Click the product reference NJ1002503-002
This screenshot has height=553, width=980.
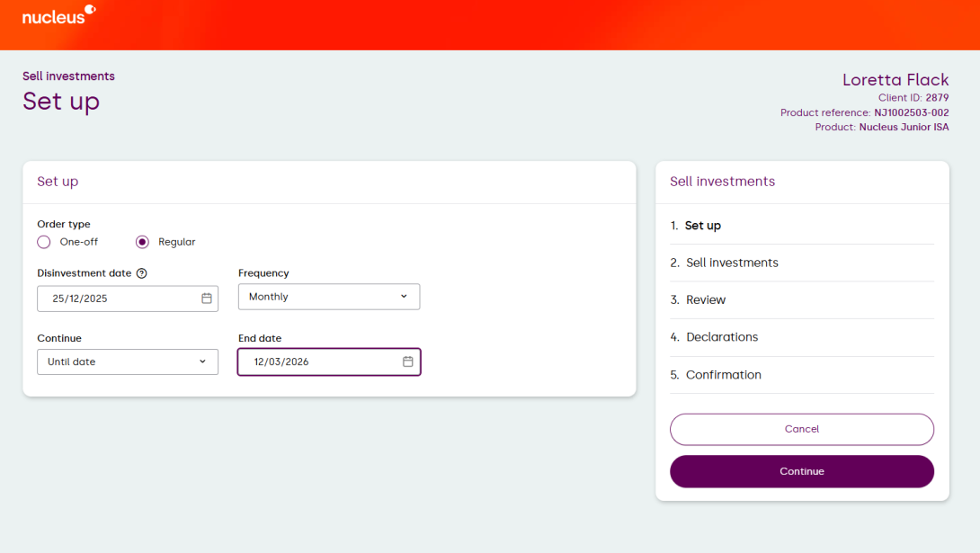click(x=911, y=113)
